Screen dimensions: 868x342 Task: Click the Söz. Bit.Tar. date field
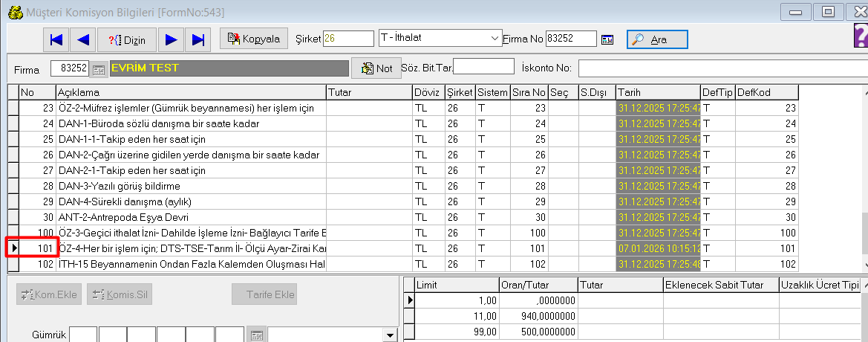point(483,67)
